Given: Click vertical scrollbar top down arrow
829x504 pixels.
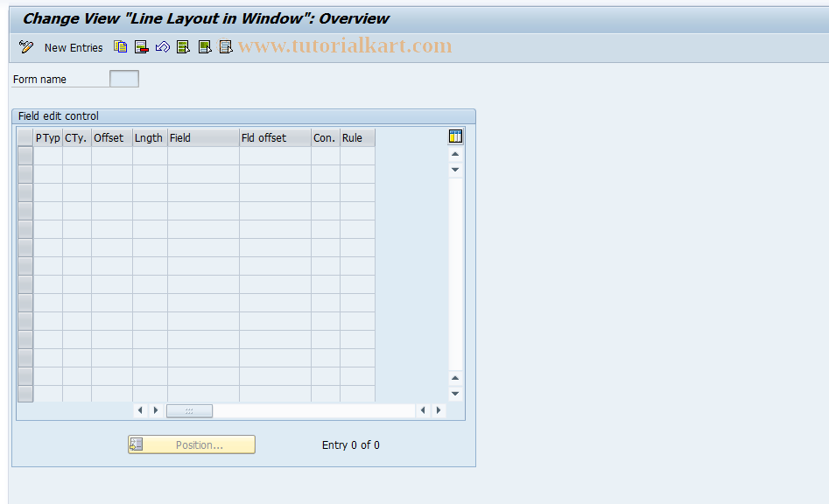Looking at the screenshot, I should (455, 170).
